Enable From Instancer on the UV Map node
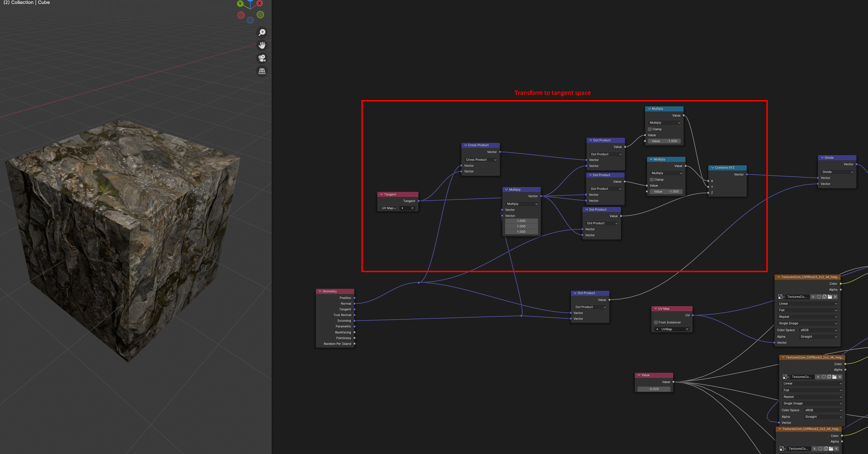This screenshot has height=454, width=868. click(656, 322)
